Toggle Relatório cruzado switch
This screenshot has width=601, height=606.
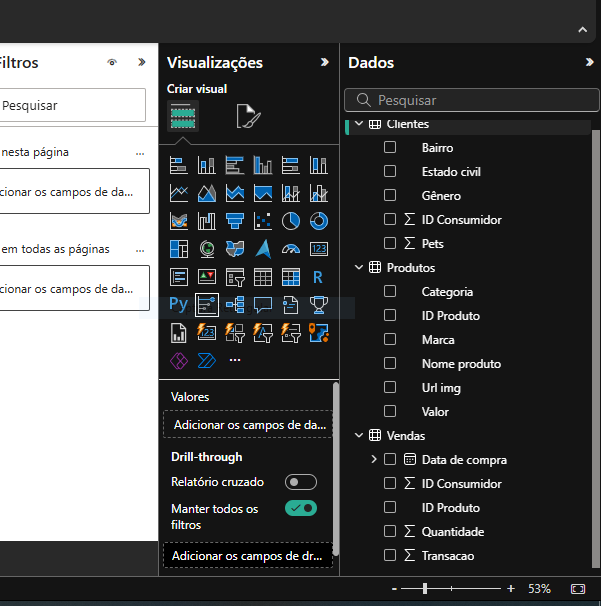(300, 482)
